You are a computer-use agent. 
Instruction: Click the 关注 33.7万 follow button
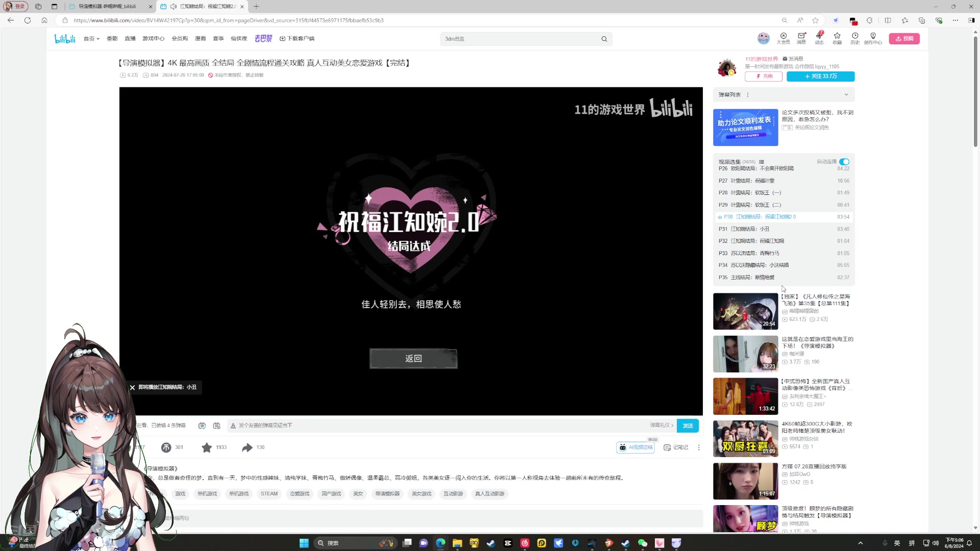pyautogui.click(x=820, y=76)
